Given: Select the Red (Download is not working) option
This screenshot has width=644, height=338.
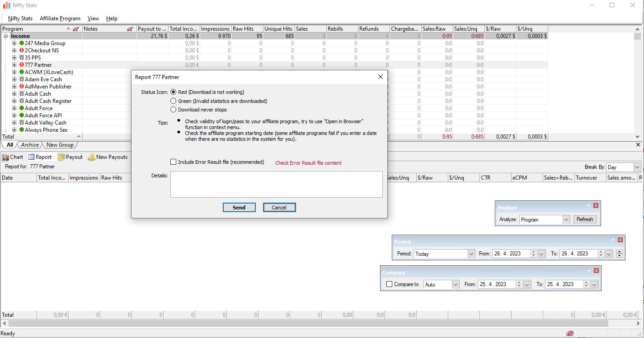Looking at the screenshot, I should click(173, 92).
